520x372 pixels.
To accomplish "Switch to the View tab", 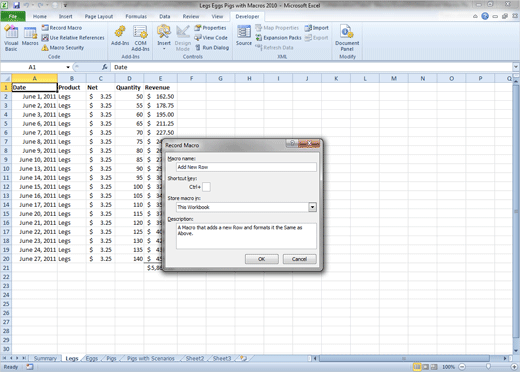I will point(217,16).
